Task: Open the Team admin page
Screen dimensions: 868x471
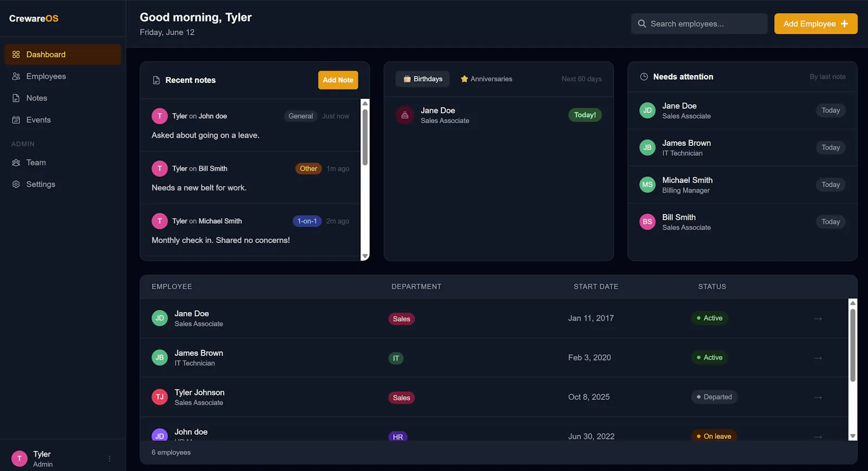Action: click(63, 163)
